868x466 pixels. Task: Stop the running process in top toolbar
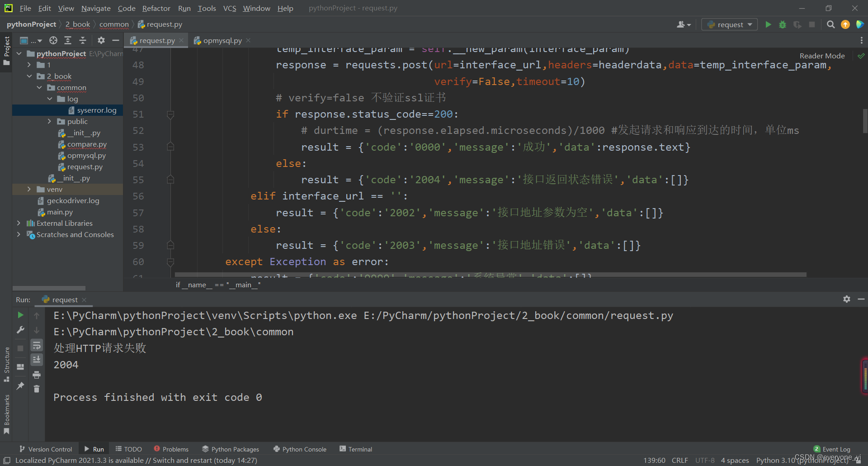(812, 24)
